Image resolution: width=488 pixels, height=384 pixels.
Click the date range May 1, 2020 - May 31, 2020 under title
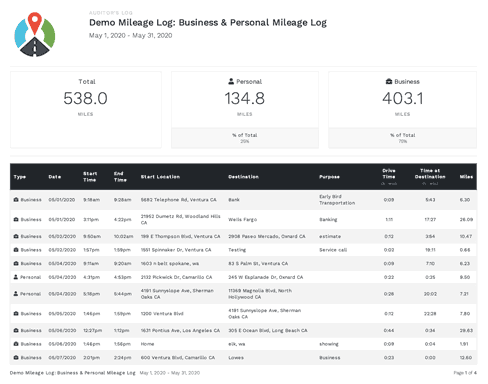(130, 35)
